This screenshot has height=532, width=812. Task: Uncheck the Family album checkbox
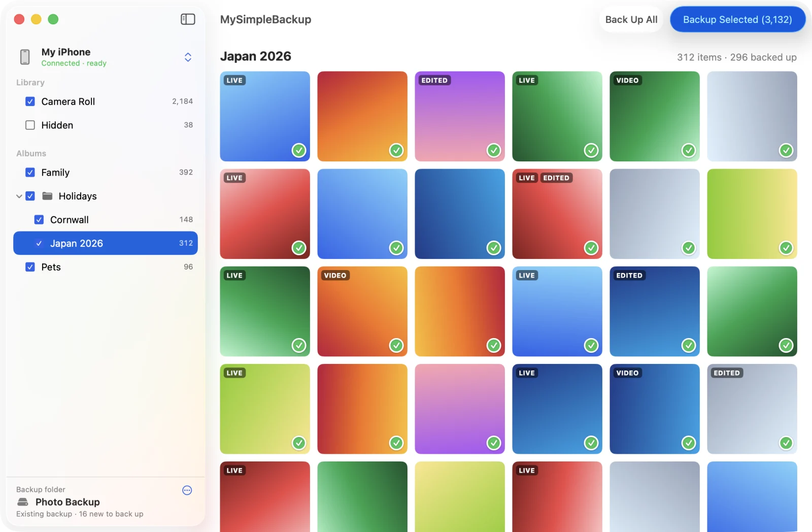click(x=30, y=173)
